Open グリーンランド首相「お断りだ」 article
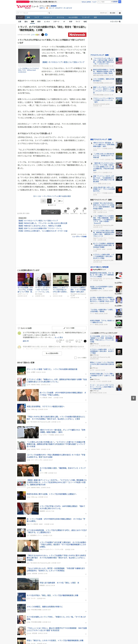Viewport: 138px width, 644px height. click(52, 369)
